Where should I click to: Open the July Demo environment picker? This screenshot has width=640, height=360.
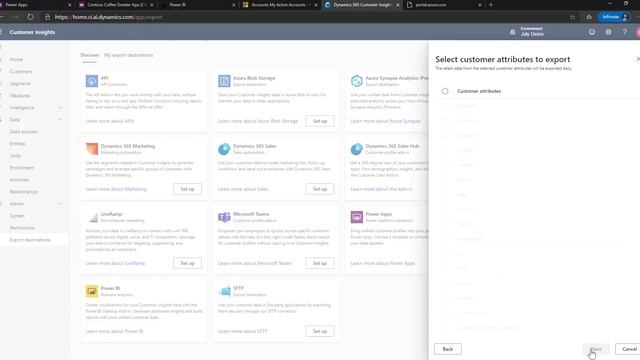point(532,31)
